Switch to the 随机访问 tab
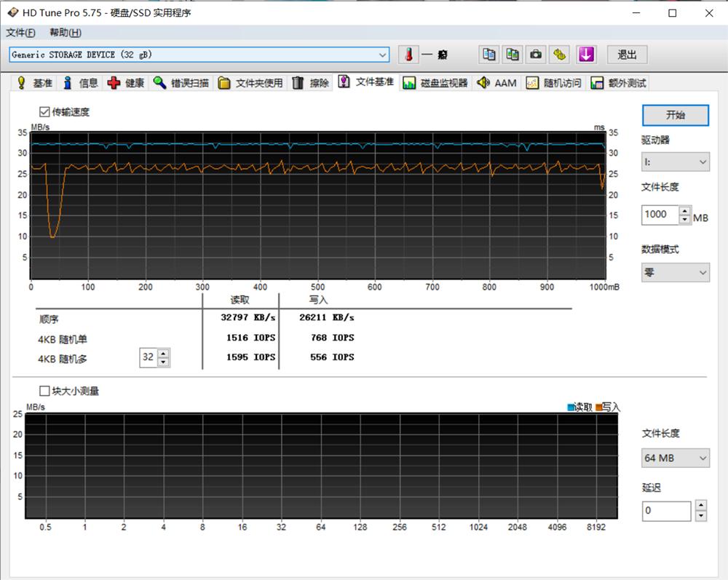The height and width of the screenshot is (580, 728). pos(554,83)
